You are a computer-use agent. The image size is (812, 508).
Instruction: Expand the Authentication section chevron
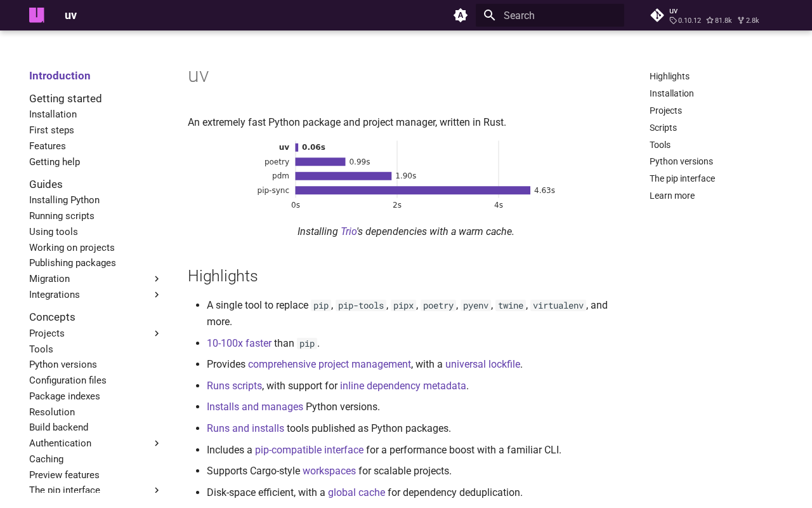click(157, 443)
